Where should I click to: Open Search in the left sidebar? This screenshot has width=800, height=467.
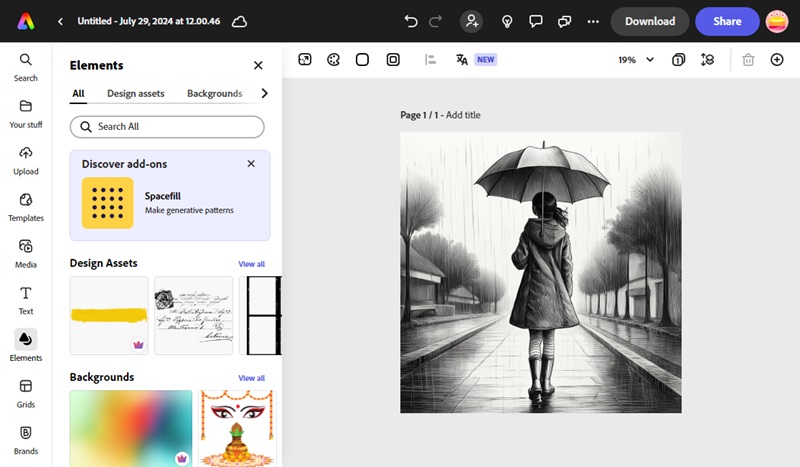pyautogui.click(x=26, y=67)
